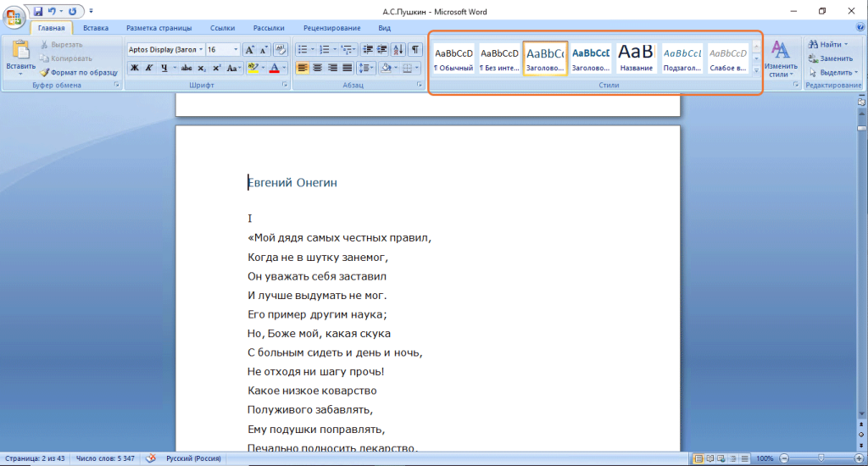
Task: Expand the font color arrow
Action: (284, 68)
